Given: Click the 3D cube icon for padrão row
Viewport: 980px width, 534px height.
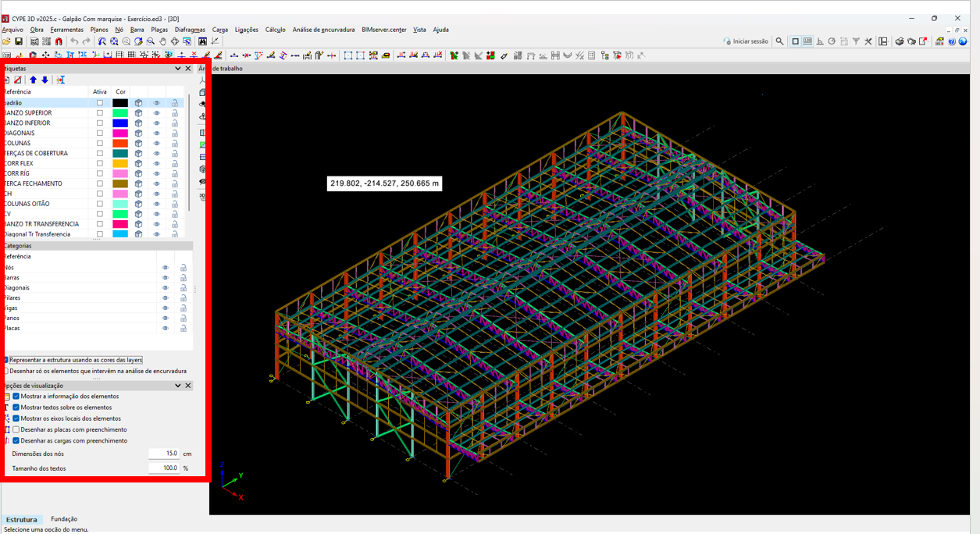Looking at the screenshot, I should coord(138,103).
